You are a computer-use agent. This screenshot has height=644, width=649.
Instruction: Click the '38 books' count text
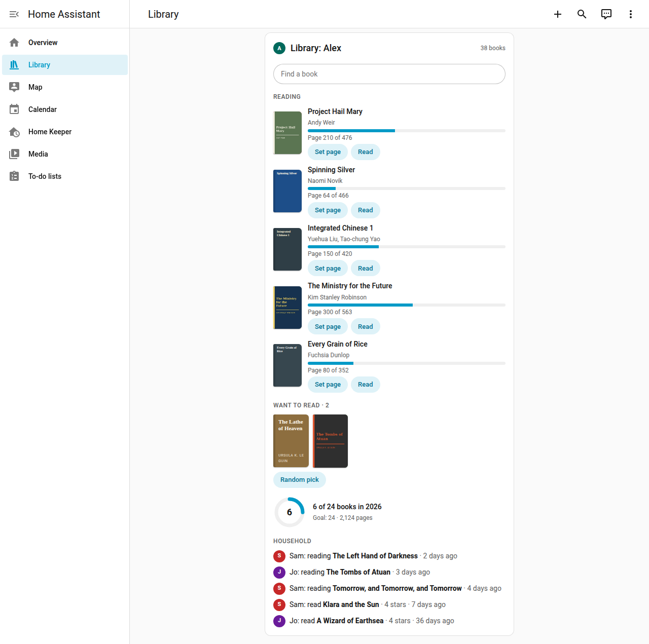click(x=493, y=48)
